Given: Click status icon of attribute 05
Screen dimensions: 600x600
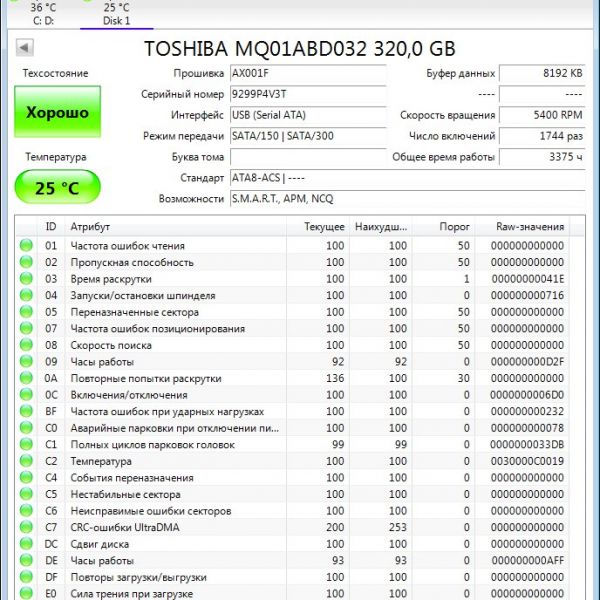Looking at the screenshot, I should [x=26, y=312].
